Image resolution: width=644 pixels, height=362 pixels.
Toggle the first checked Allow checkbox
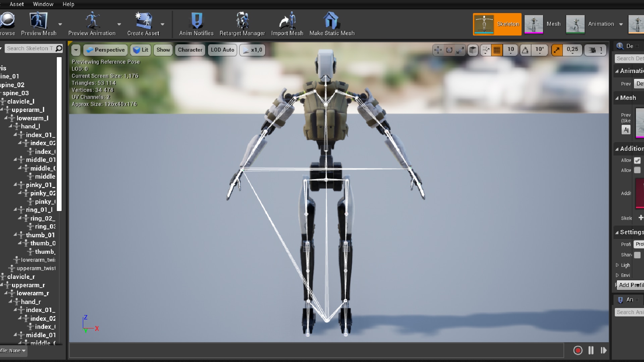(x=637, y=160)
